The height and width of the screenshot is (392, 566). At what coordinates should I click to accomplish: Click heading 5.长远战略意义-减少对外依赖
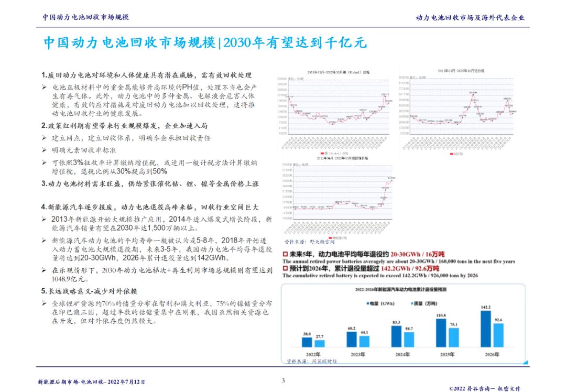click(x=89, y=291)
